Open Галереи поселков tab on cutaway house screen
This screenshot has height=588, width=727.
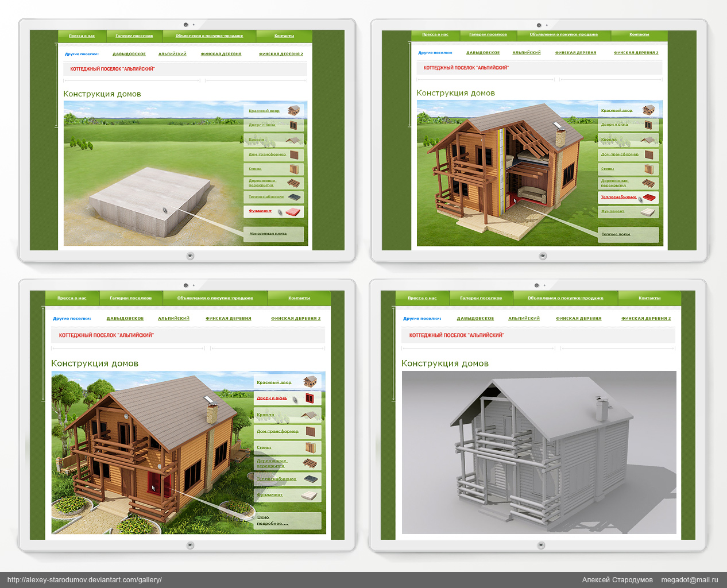point(488,34)
